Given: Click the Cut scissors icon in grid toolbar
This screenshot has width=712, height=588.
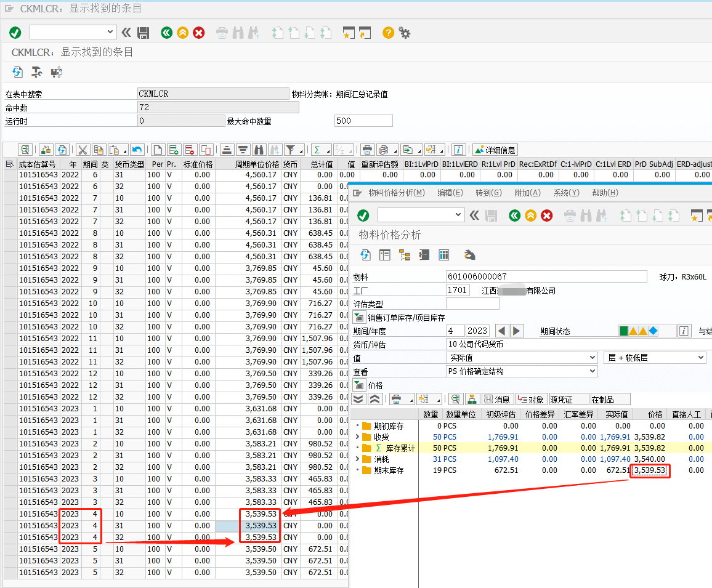Looking at the screenshot, I should (83, 150).
